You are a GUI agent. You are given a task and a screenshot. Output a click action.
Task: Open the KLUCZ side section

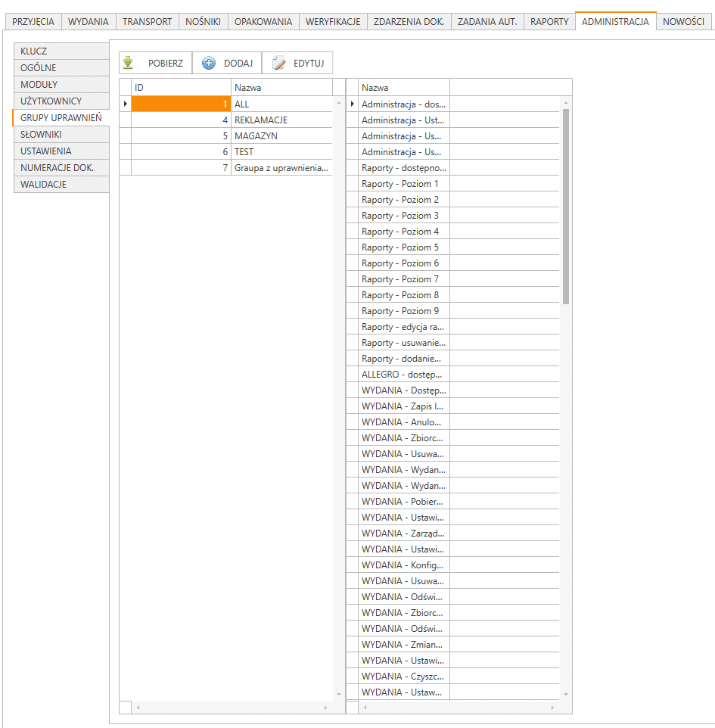coord(61,51)
